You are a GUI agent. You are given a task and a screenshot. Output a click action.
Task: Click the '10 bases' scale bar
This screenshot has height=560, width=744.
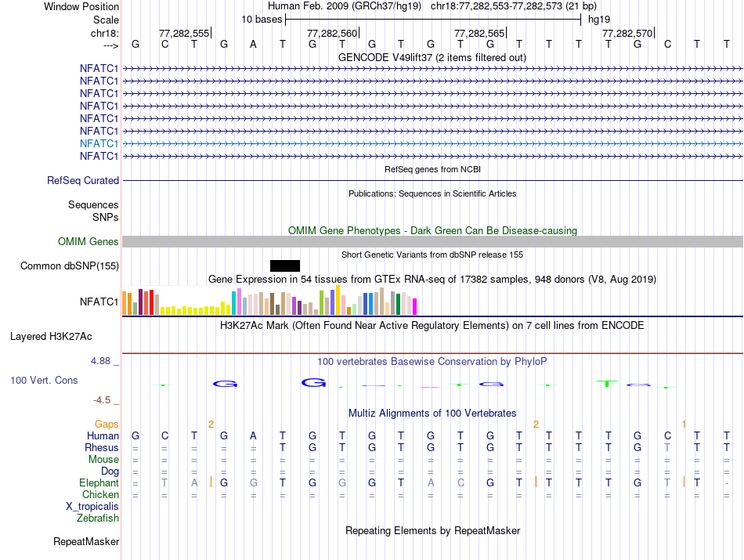[x=433, y=20]
